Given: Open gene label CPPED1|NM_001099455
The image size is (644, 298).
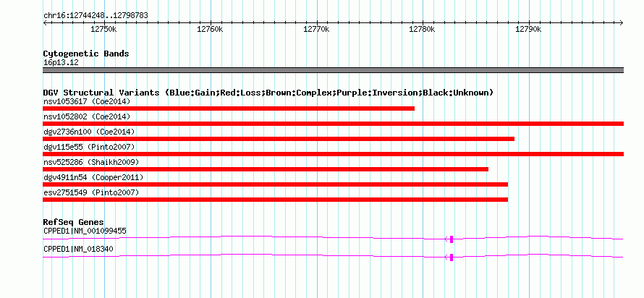Looking at the screenshot, I should (85, 231).
